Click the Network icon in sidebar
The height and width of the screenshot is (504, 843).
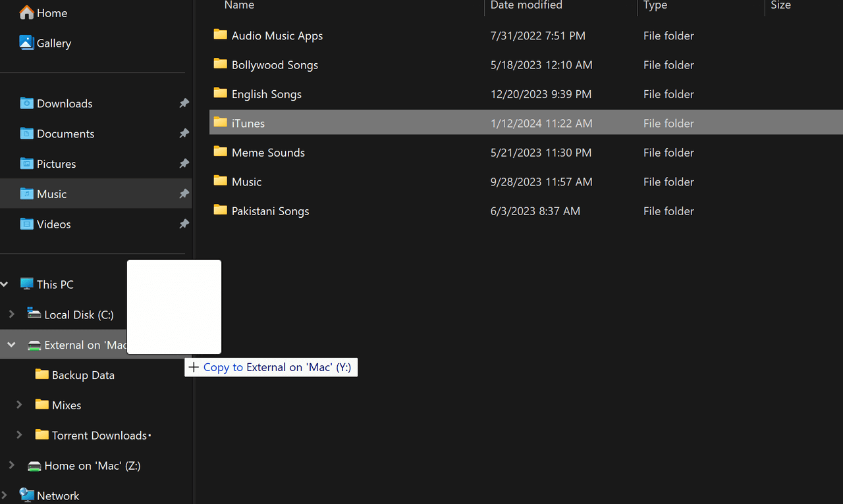coord(26,495)
